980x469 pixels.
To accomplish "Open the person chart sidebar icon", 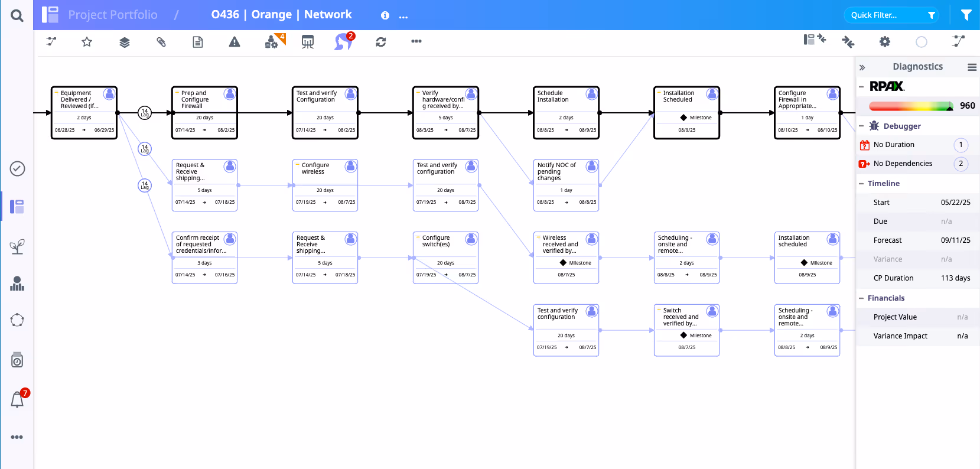I will pos(17,284).
